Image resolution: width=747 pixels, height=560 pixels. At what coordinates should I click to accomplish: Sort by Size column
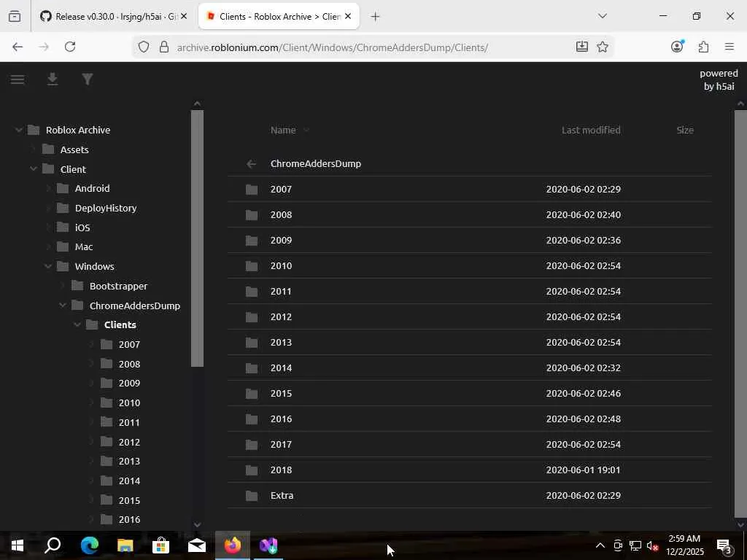pos(685,130)
